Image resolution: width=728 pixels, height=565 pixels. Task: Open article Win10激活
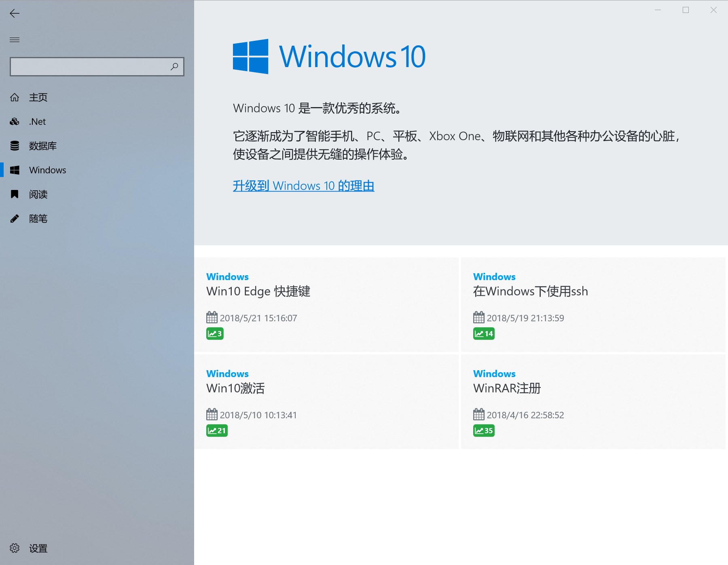click(235, 388)
